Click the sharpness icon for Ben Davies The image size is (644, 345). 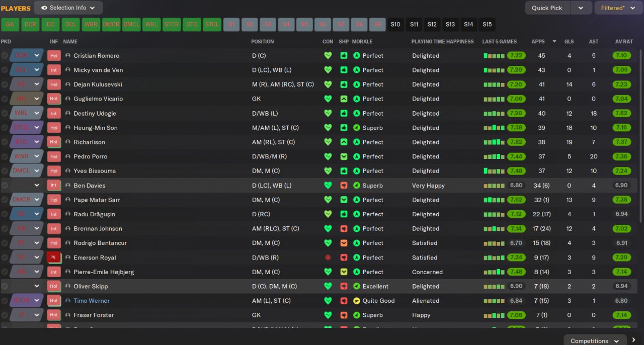pyautogui.click(x=344, y=186)
